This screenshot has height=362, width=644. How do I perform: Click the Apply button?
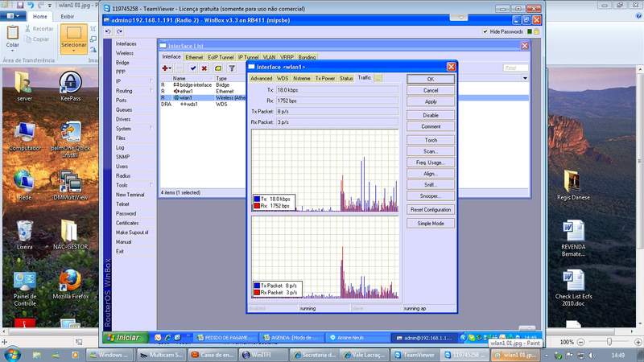click(x=430, y=102)
